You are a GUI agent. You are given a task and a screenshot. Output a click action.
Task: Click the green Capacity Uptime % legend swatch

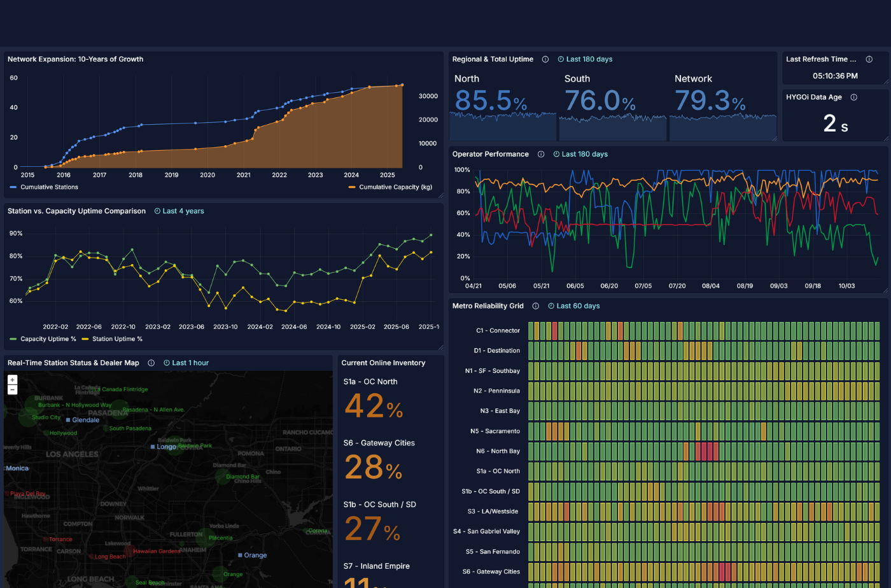[13, 339]
